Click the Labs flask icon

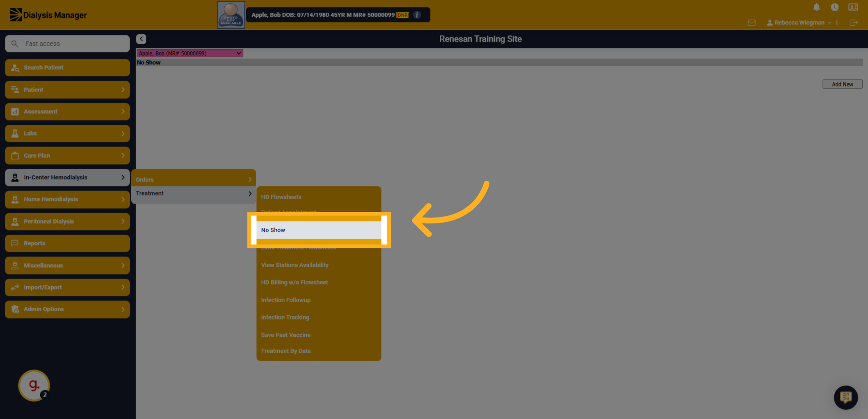coord(15,133)
